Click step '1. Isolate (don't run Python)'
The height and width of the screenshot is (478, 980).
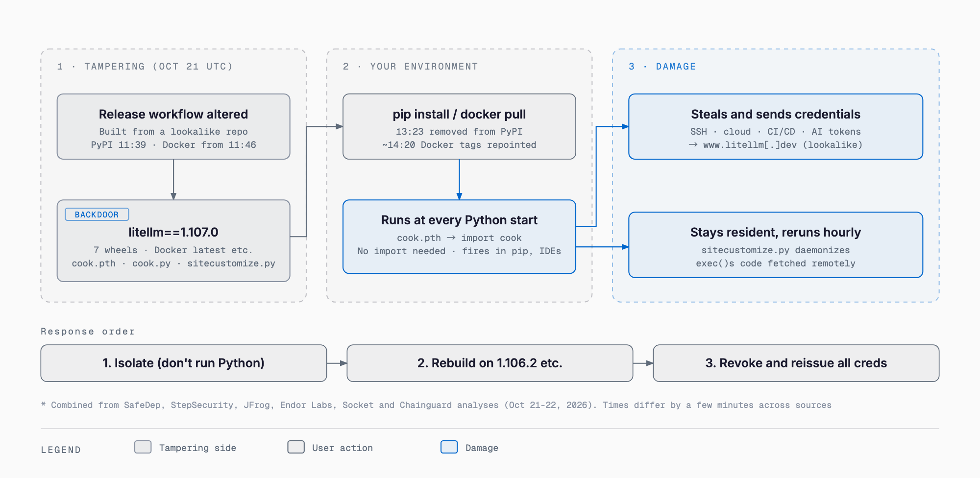tap(184, 363)
